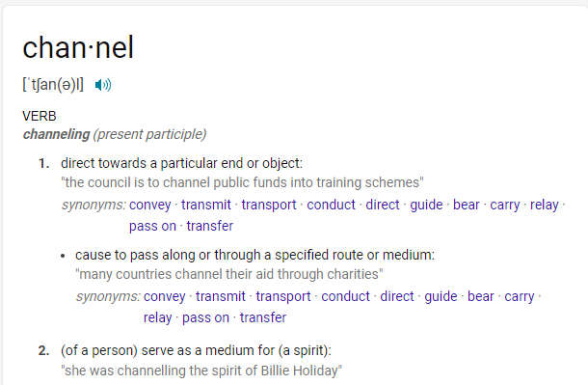Select 'bear' in the first synonyms row
Image resolution: width=588 pixels, height=385 pixels.
point(467,205)
